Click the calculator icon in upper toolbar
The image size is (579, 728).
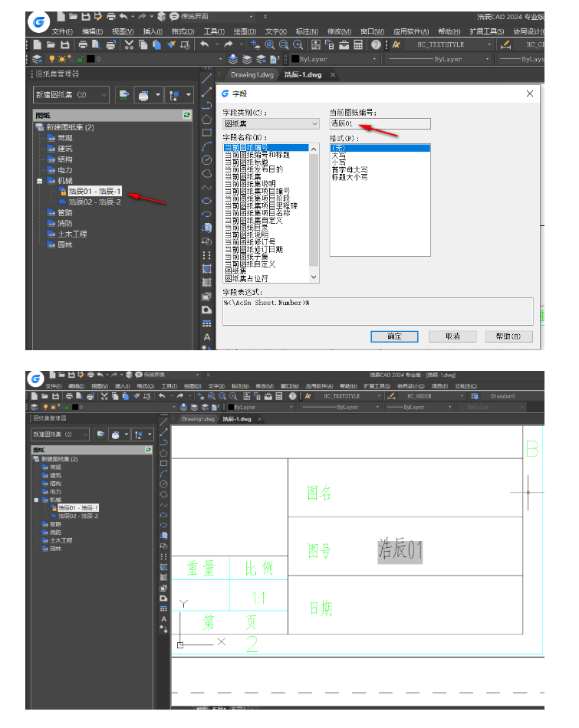point(358,44)
